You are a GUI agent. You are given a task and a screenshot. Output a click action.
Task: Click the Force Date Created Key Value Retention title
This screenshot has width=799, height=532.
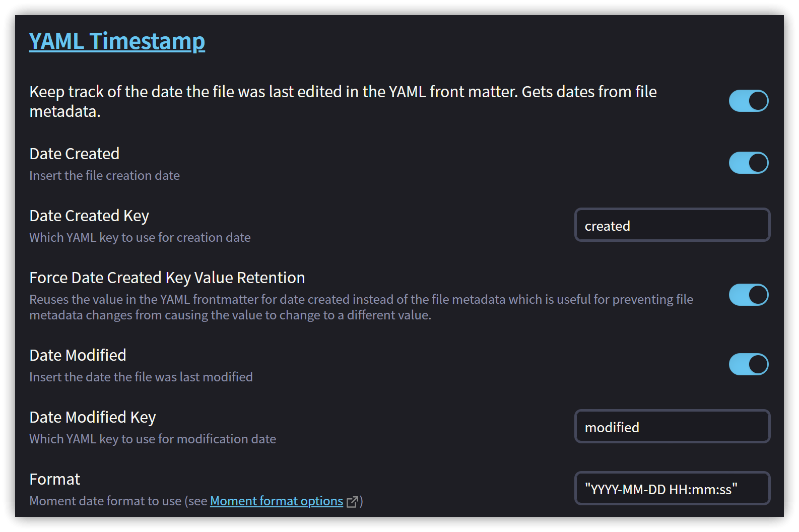pyautogui.click(x=167, y=278)
